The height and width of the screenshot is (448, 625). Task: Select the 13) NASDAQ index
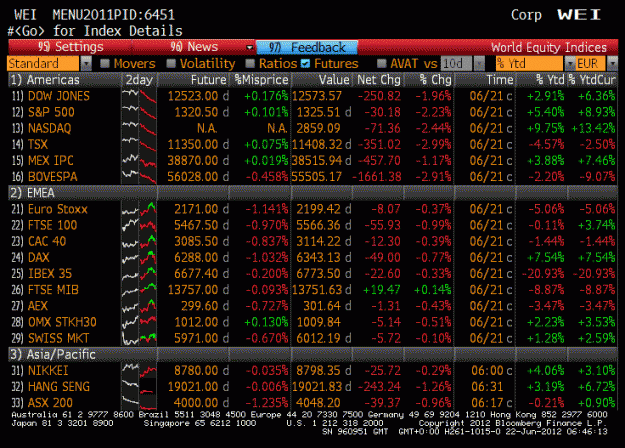41,128
